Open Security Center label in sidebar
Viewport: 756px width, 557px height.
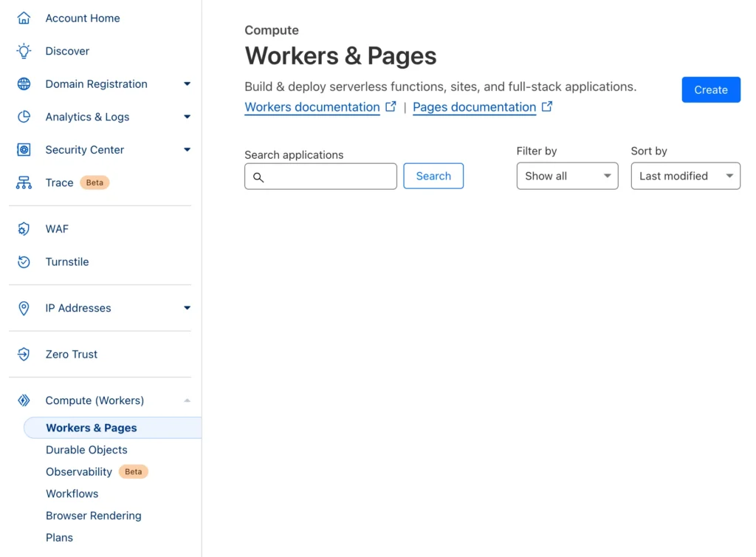tap(85, 149)
